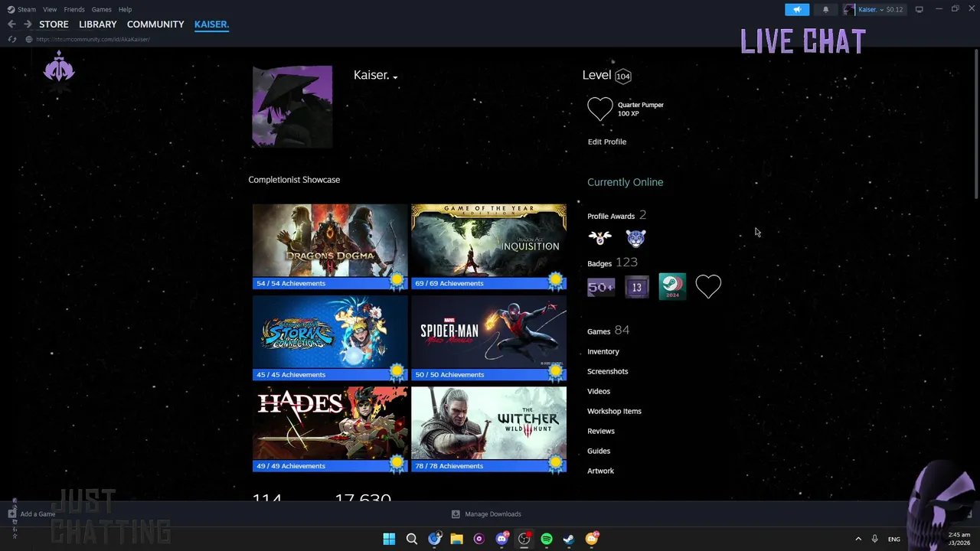Open the Videos link
This screenshot has width=980, height=551.
[599, 391]
